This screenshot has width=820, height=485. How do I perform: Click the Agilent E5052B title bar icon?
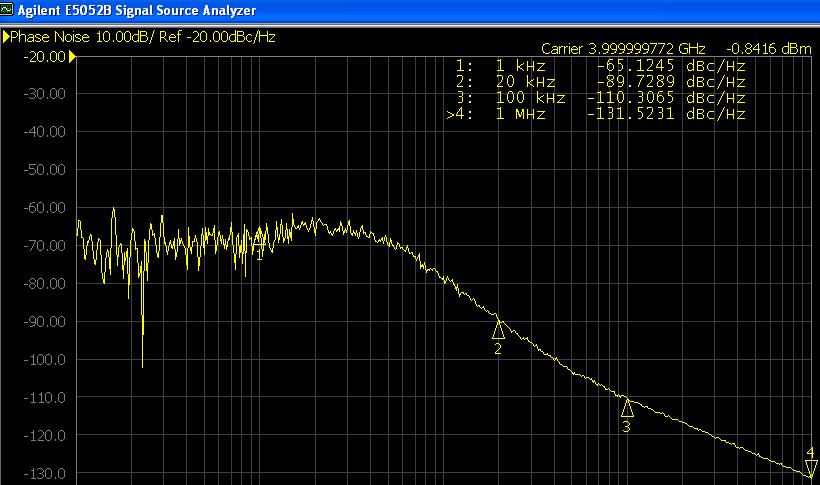9,10
